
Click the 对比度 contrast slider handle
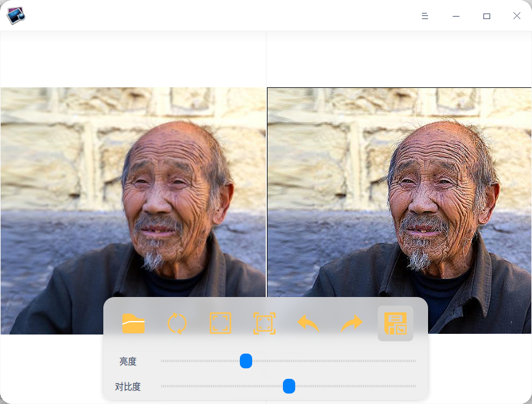[289, 386]
